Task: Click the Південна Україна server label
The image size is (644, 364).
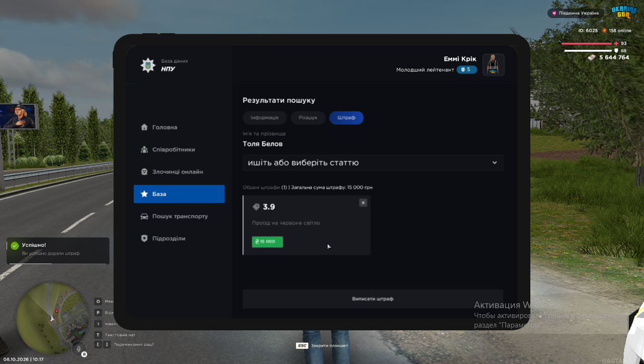Action: pyautogui.click(x=576, y=13)
